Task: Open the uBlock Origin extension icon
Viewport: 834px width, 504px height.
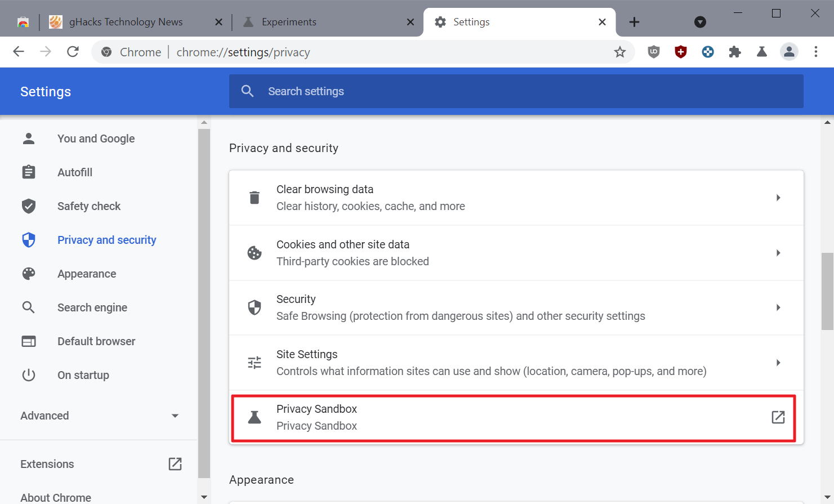Action: coord(654,52)
